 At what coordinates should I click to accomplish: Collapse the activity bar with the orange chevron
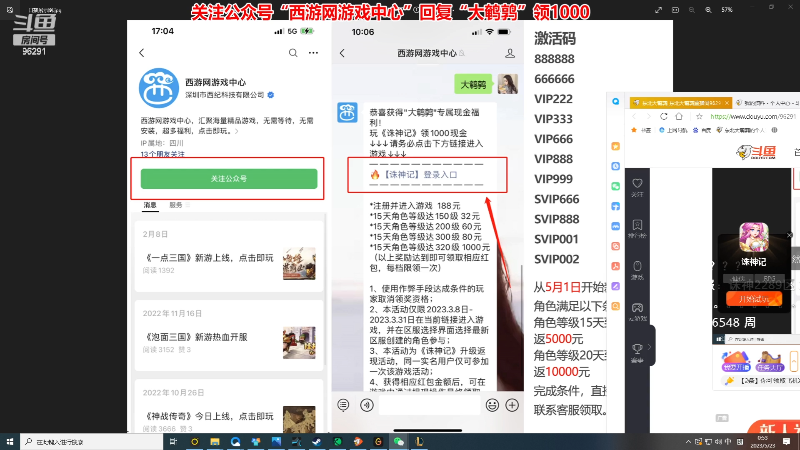point(794,361)
